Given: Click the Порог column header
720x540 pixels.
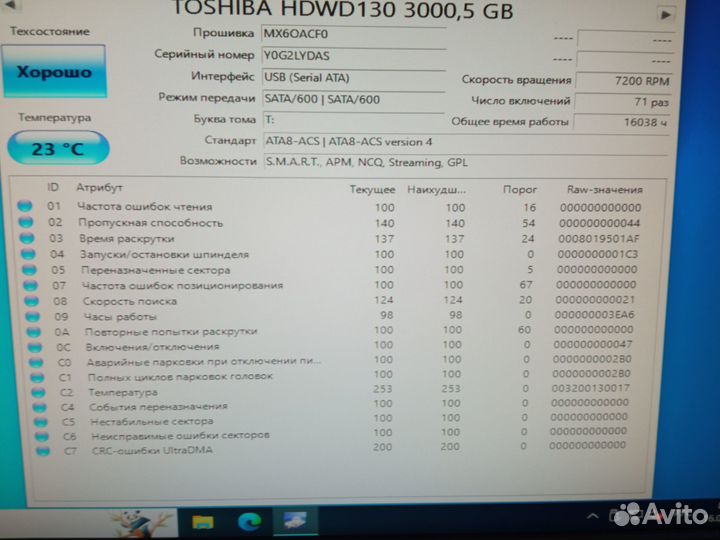Looking at the screenshot, I should click(x=519, y=190).
